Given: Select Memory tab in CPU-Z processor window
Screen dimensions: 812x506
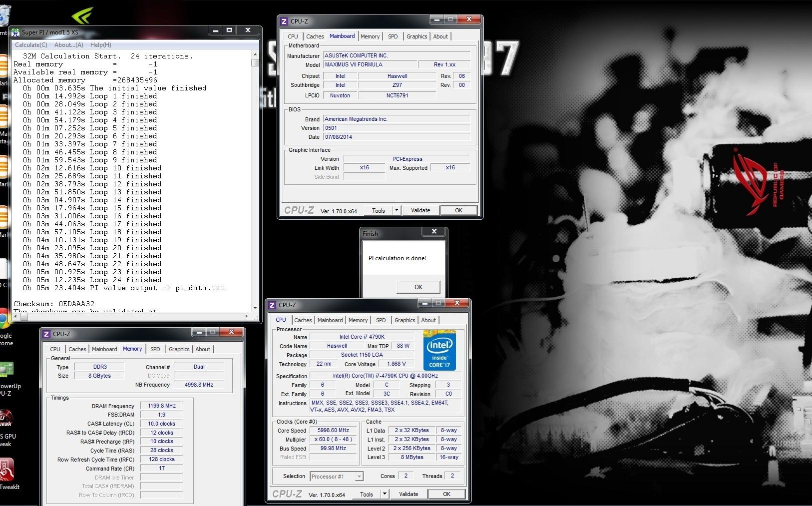Looking at the screenshot, I should click(358, 320).
